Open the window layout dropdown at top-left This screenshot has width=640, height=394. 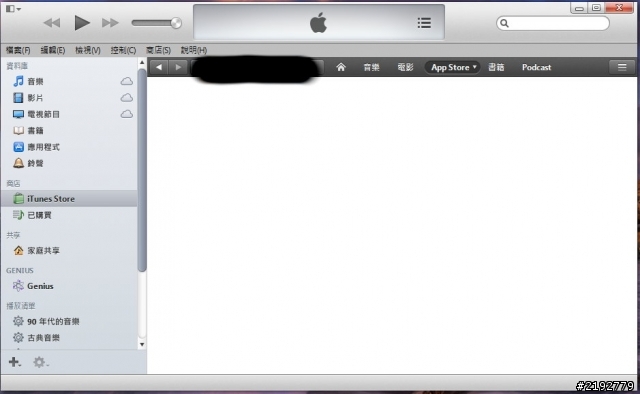(13, 8)
